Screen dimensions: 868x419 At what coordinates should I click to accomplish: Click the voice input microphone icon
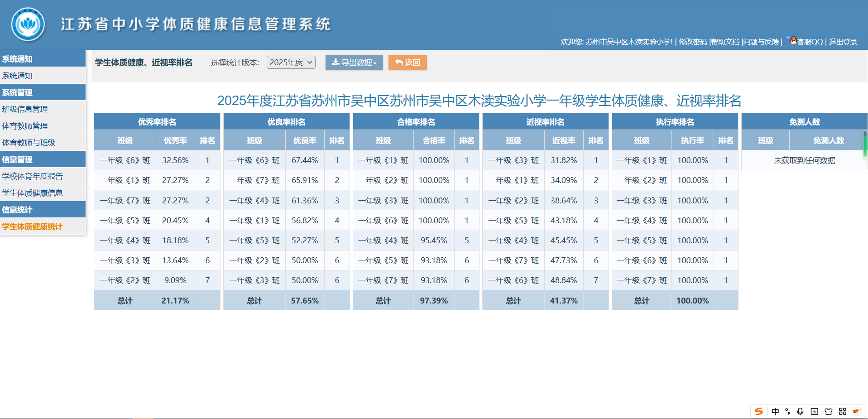tap(800, 411)
